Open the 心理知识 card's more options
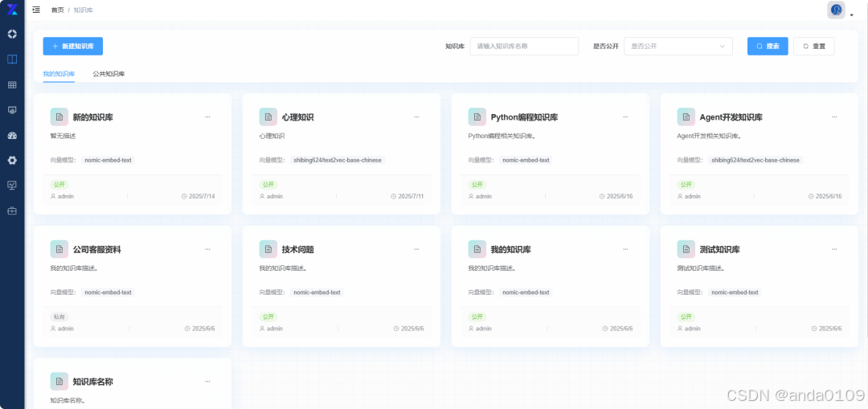Screen dimensions: 868x409 point(416,117)
